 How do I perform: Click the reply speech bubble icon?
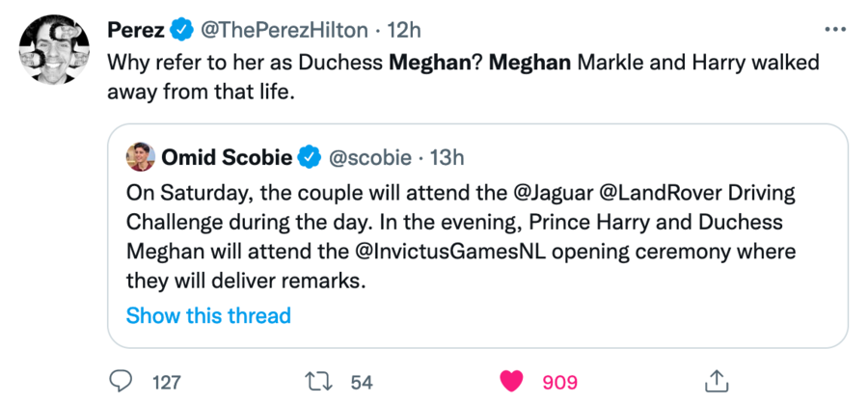coord(122,382)
